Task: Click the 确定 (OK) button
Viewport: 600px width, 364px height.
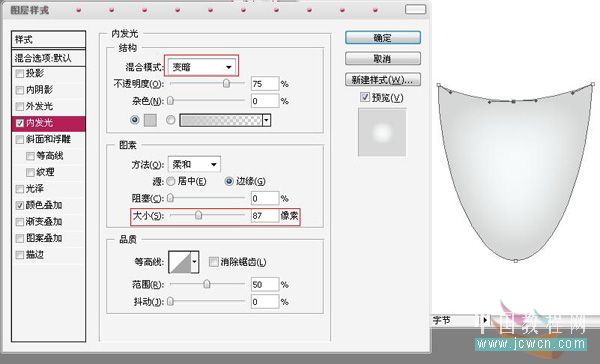Action: [x=383, y=38]
